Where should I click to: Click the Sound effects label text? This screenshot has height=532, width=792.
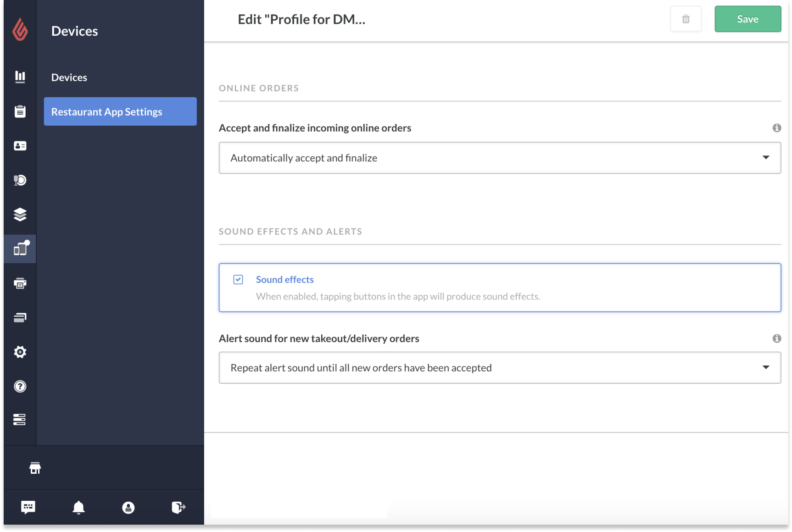coord(284,280)
